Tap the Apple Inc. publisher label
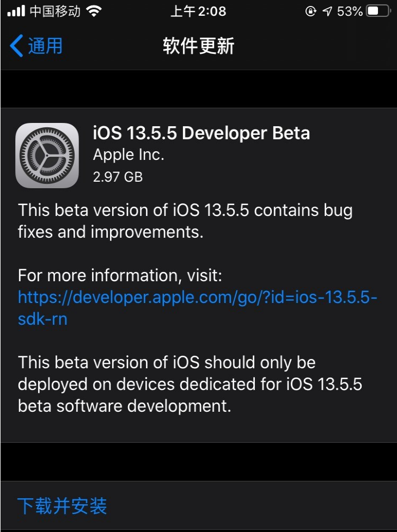397x532 pixels. tap(128, 154)
